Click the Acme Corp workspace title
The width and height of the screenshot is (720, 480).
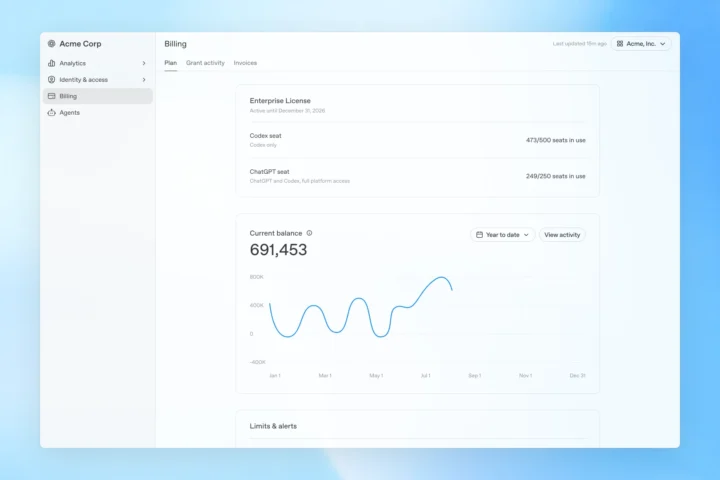(80, 44)
